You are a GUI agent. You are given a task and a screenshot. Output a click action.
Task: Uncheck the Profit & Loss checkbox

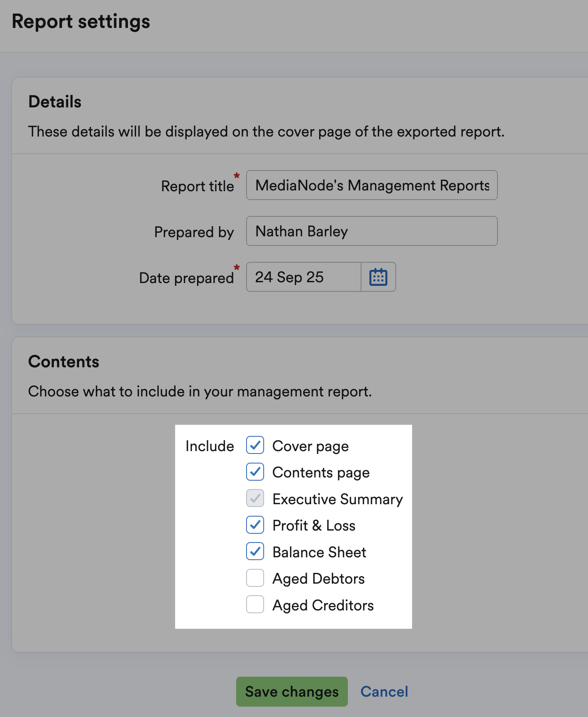pyautogui.click(x=255, y=525)
